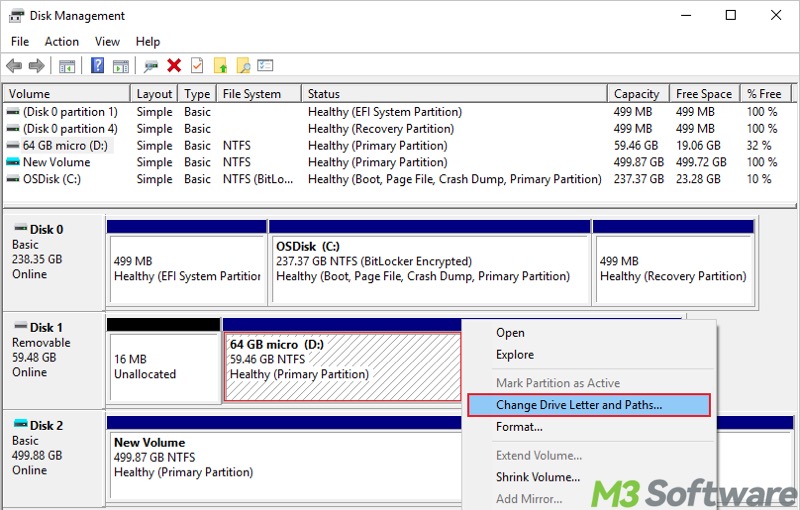This screenshot has width=800, height=510.
Task: Click the icon beside (Disk 0 partition 1)
Action: 13,112
